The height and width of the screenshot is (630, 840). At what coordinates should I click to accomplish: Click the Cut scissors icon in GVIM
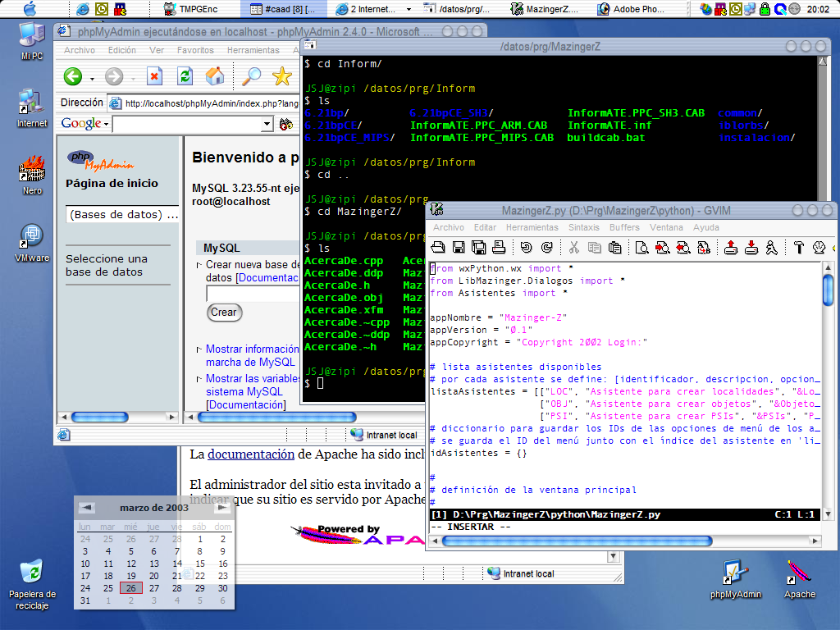click(x=573, y=247)
